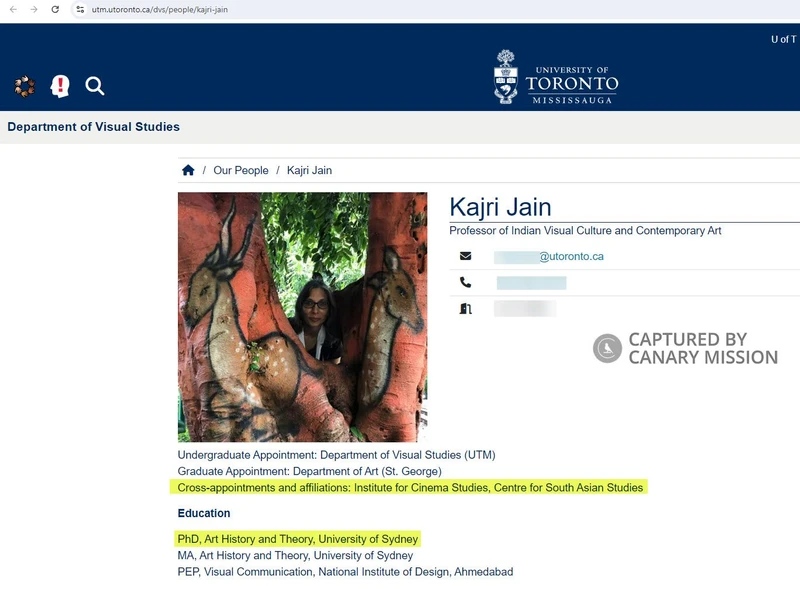Click the browser forward arrow
The height and width of the screenshot is (589, 800).
click(x=34, y=9)
